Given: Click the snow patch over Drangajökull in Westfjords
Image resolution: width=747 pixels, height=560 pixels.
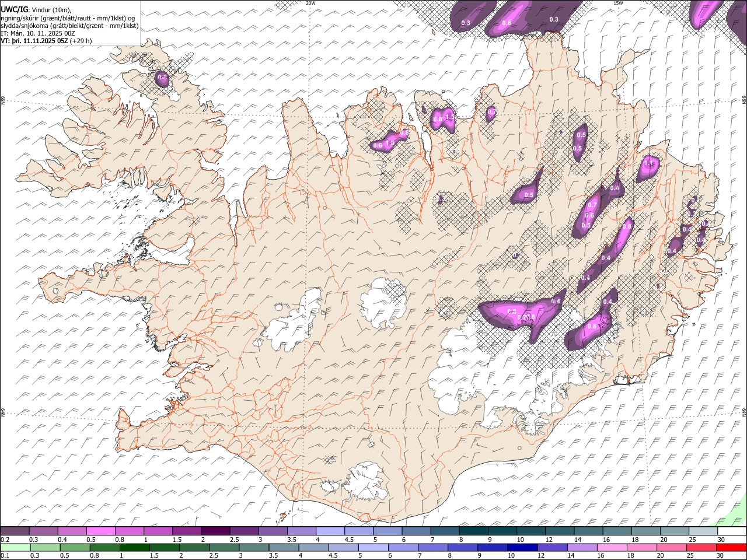Looking at the screenshot, I should 162,79.
